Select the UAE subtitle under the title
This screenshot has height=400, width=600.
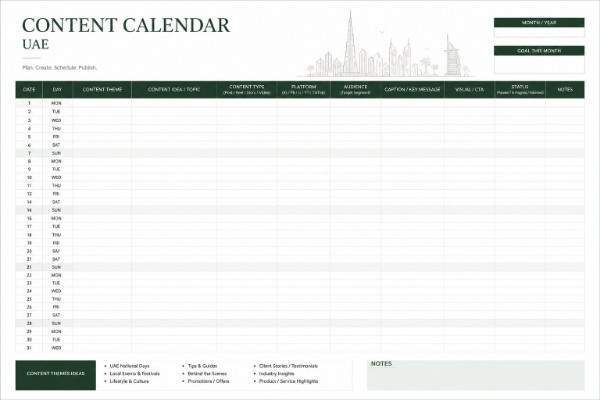point(36,44)
